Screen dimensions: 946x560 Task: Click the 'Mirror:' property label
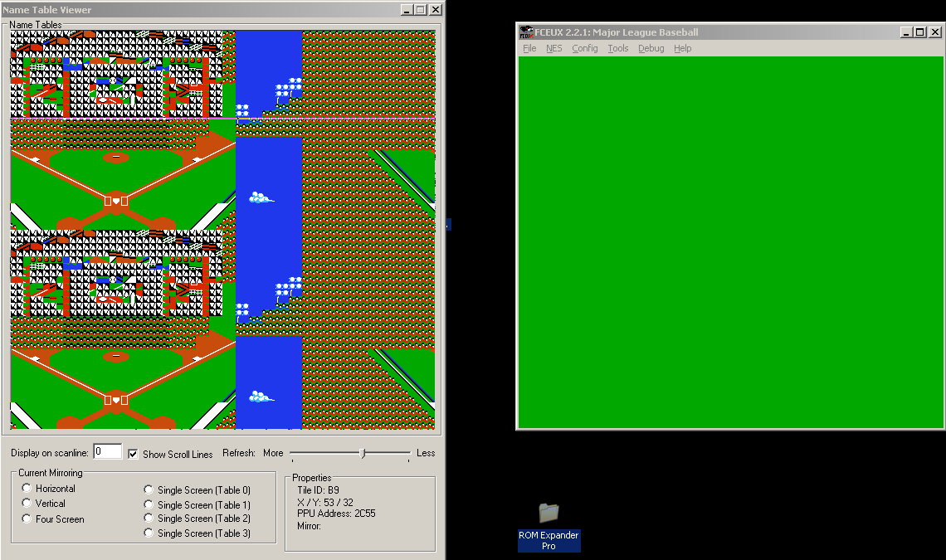tap(309, 526)
